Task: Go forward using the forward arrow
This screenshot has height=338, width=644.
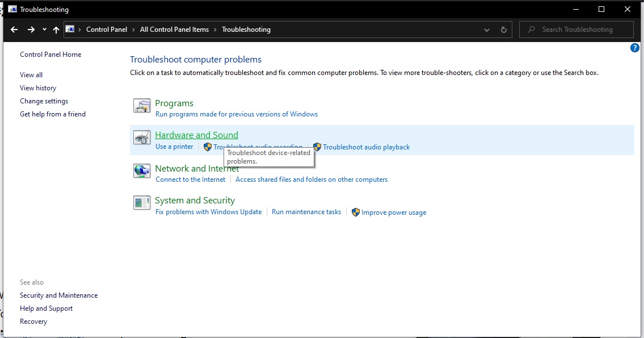Action: pyautogui.click(x=31, y=30)
